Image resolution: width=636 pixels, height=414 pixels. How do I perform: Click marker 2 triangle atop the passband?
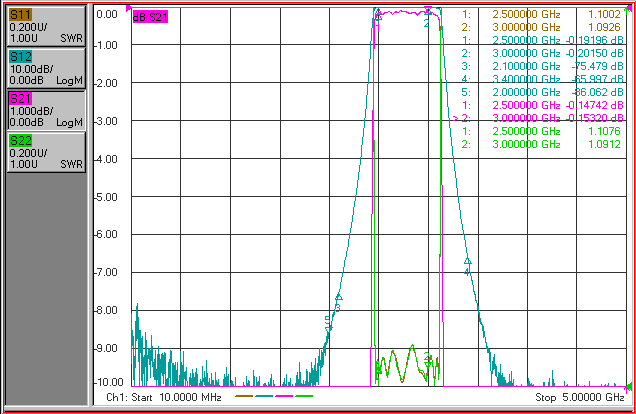coord(428,10)
